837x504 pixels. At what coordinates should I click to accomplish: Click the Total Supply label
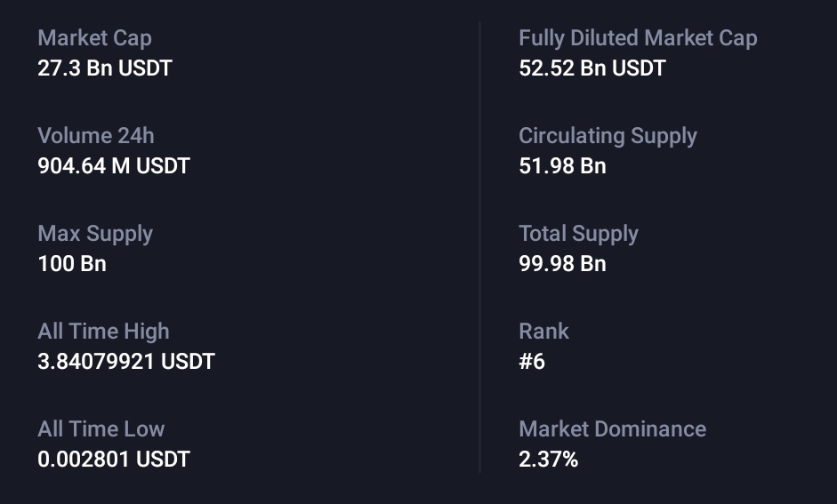coord(578,234)
